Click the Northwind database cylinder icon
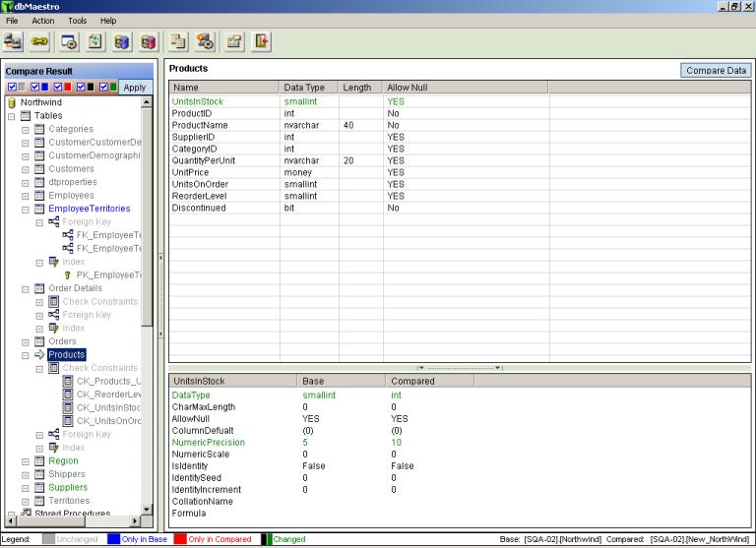 click(x=12, y=102)
